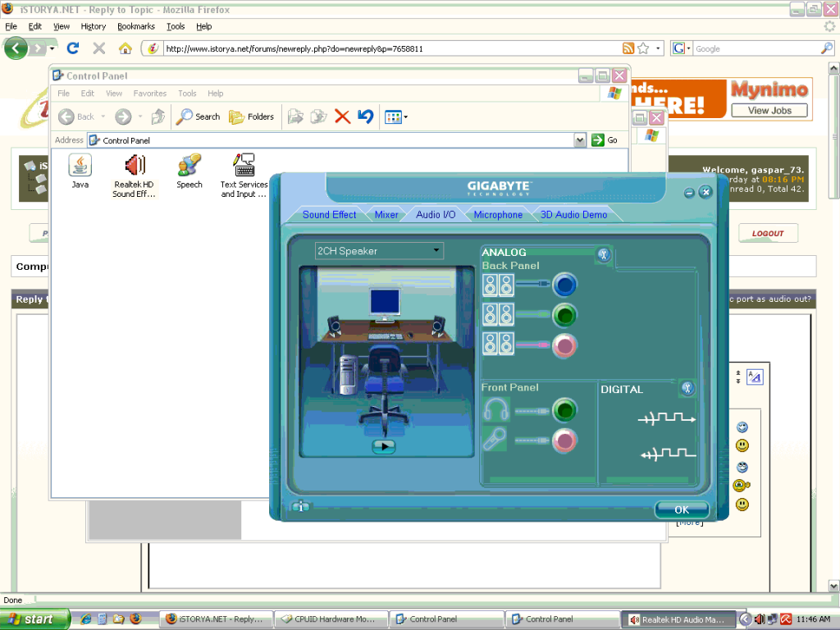Viewport: 840px width, 630px height.
Task: Click the blue back panel audio jack
Action: (564, 285)
